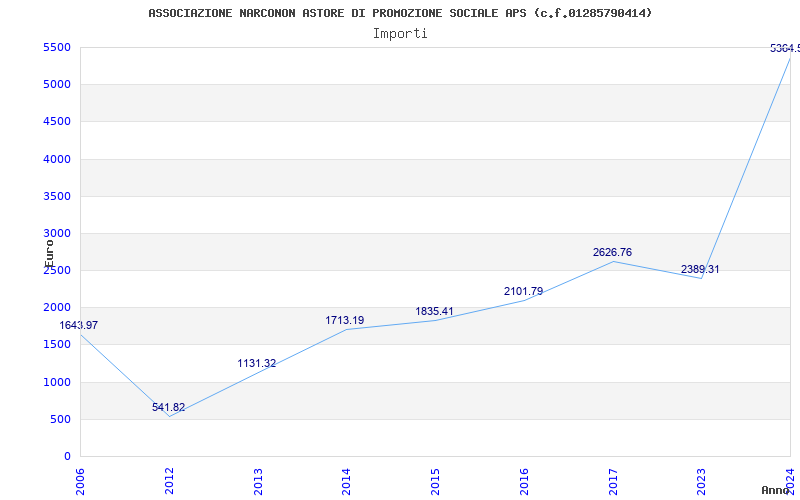Click the 1000 y-axis tick label
The image size is (800, 500).
(56, 382)
